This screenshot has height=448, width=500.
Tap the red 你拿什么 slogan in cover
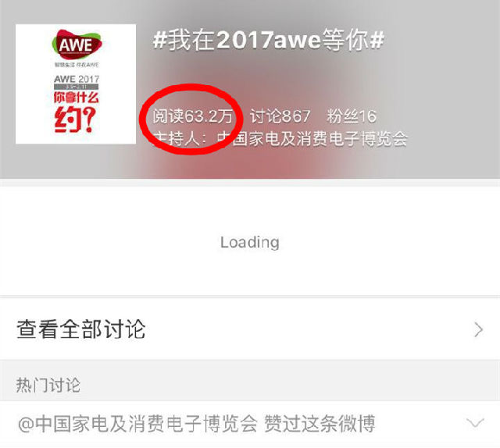pyautogui.click(x=77, y=98)
